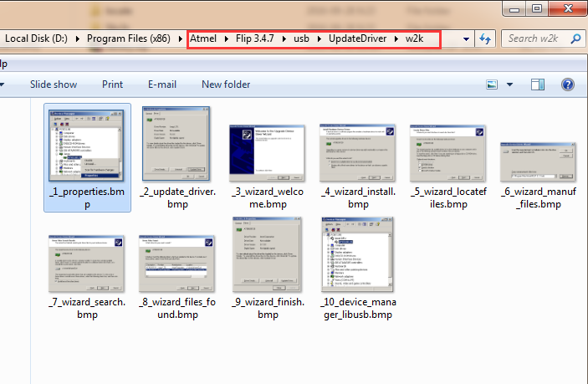The image size is (588, 384).
Task: Create a New folder
Action: [226, 84]
